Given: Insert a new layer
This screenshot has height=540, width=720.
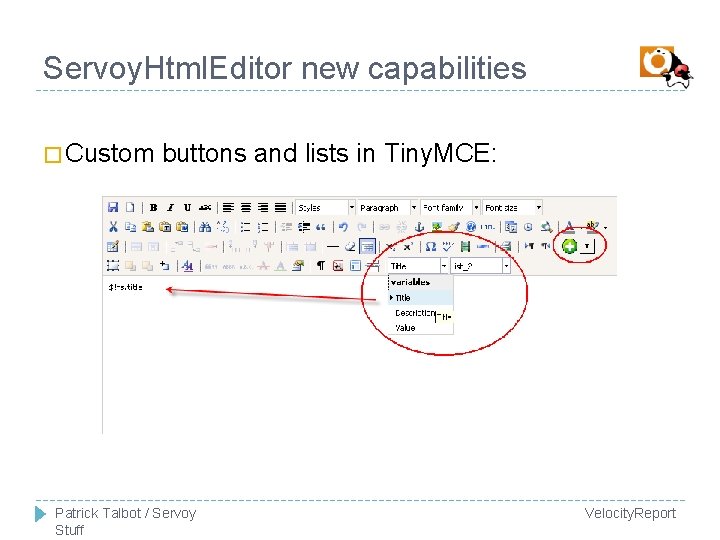Looking at the screenshot, I should pyautogui.click(x=113, y=265).
